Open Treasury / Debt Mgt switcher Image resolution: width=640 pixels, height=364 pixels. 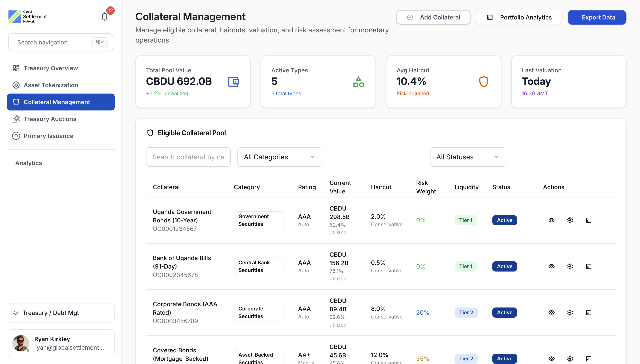pyautogui.click(x=61, y=313)
